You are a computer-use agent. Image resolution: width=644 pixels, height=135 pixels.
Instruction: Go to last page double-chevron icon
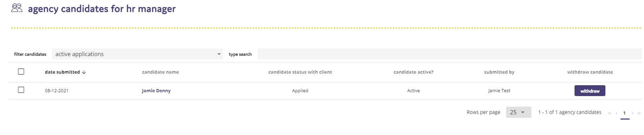[x=639, y=113]
